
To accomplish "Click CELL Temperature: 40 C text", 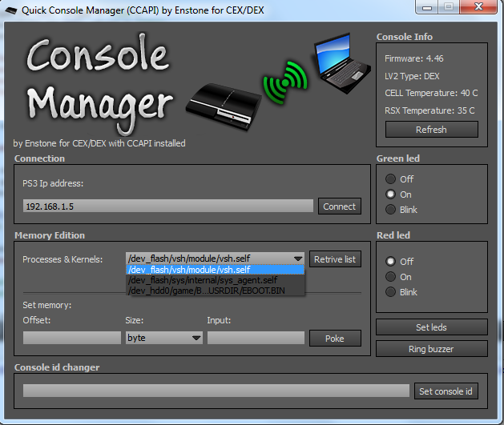I will tap(431, 93).
